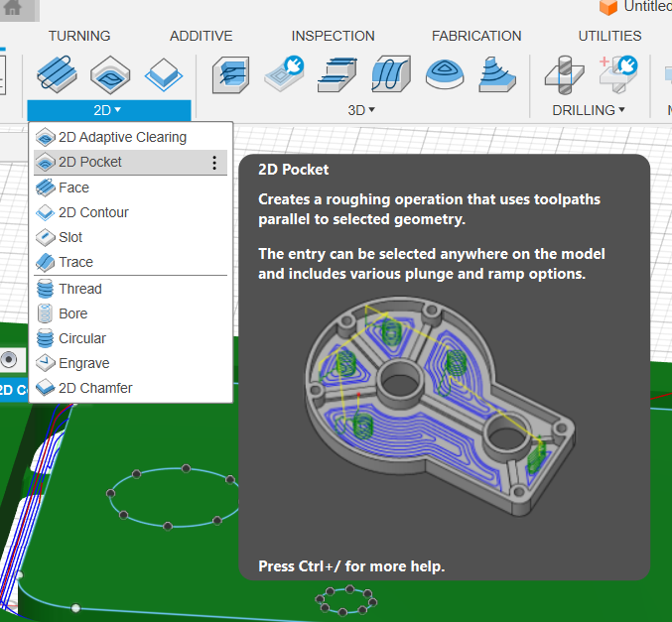Switch to the INSPECTION tab
The image size is (672, 622).
click(x=333, y=36)
